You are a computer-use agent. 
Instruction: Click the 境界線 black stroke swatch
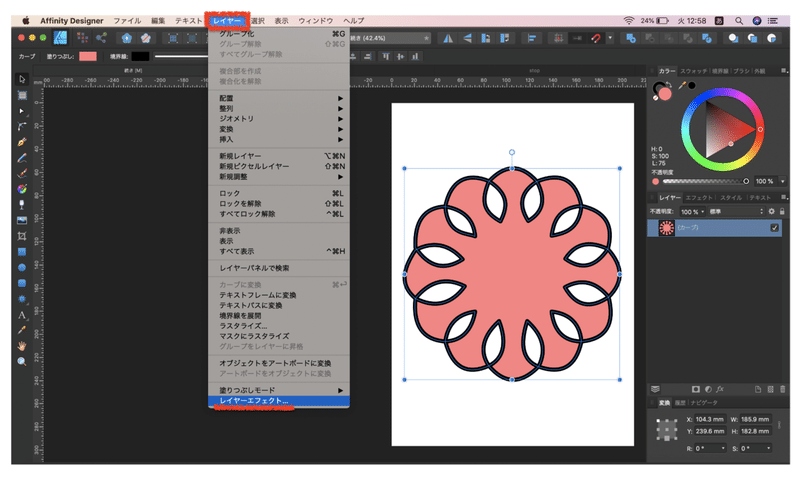[x=140, y=56]
